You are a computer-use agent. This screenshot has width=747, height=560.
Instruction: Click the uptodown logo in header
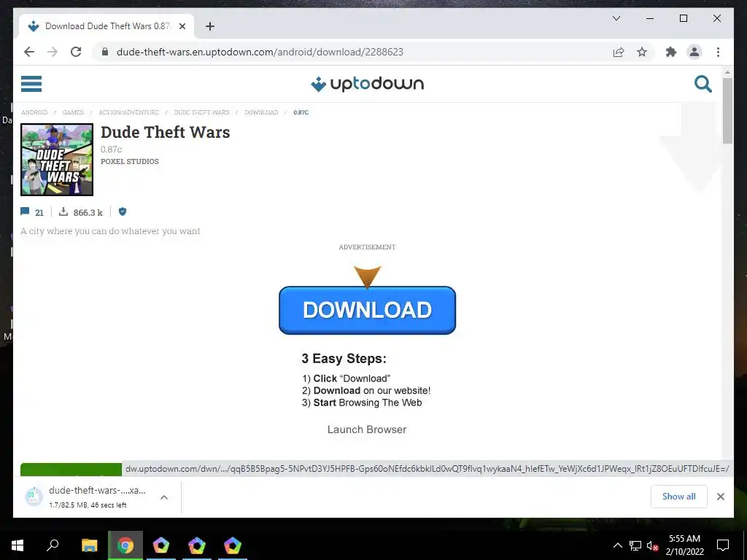367,84
